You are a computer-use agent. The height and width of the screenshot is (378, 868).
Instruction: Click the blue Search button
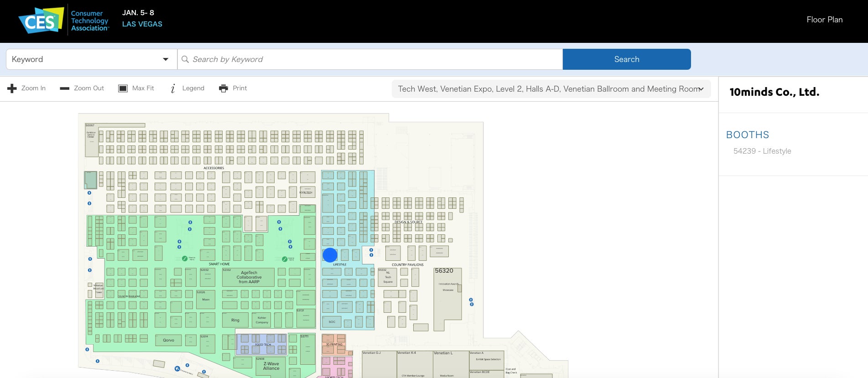coord(627,59)
